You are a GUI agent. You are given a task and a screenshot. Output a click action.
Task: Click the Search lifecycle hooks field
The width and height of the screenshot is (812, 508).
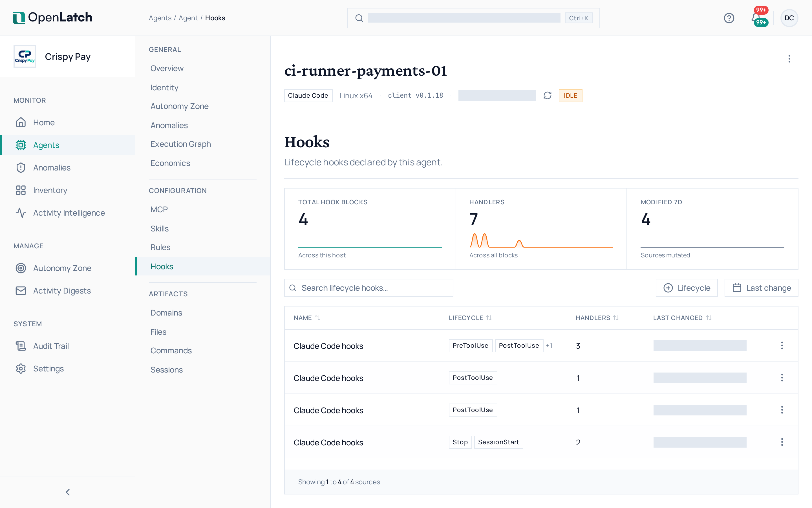(x=369, y=288)
